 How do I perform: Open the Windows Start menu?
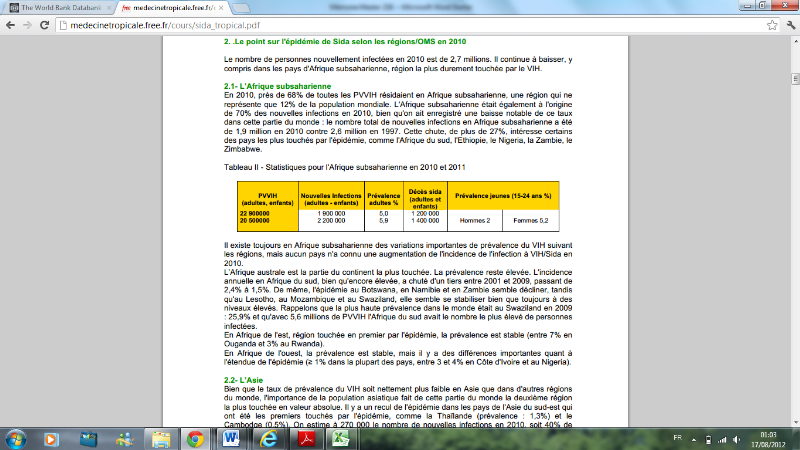point(15,439)
